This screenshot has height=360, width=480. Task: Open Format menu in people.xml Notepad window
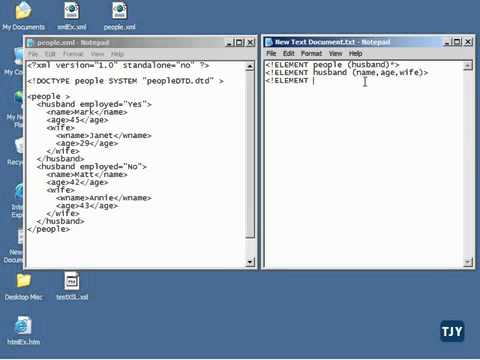(x=73, y=54)
